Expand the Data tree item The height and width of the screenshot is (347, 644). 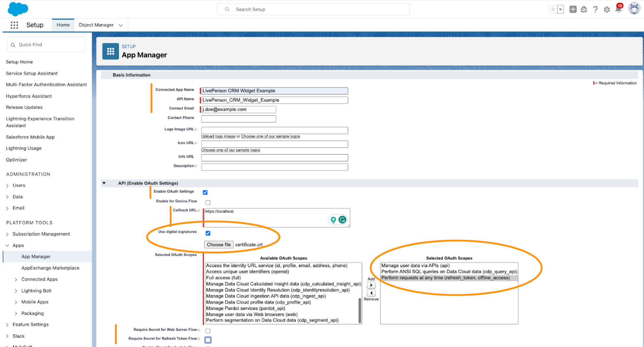coord(8,197)
